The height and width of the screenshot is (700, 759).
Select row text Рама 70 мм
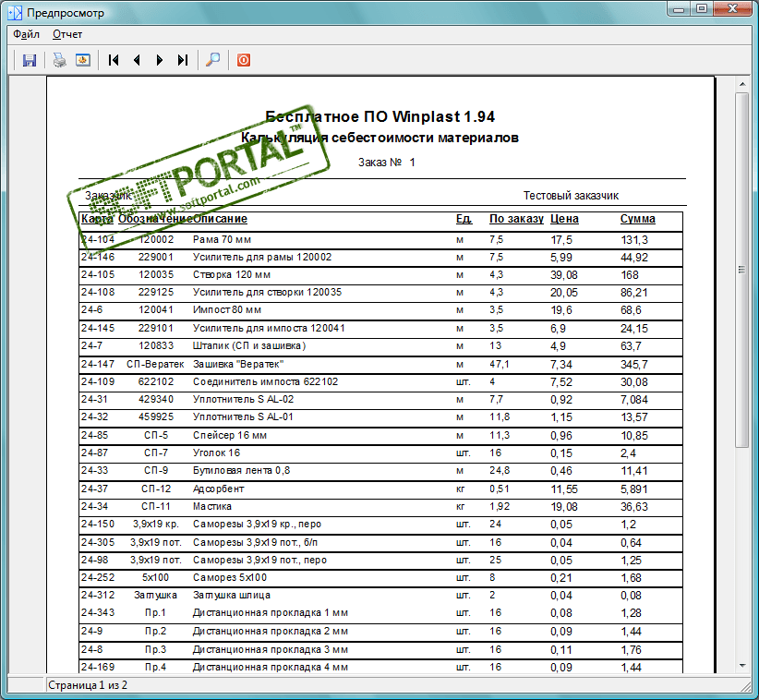(x=222, y=239)
